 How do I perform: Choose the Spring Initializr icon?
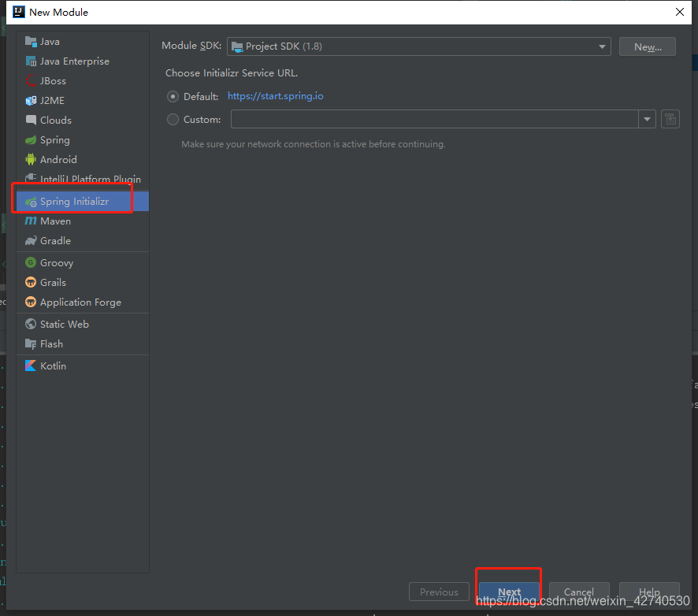[31, 202]
